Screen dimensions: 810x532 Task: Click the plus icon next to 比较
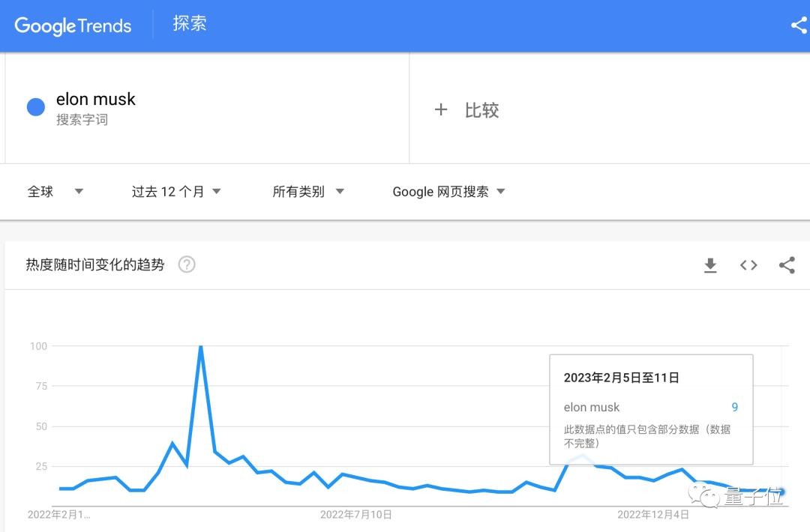tap(441, 109)
